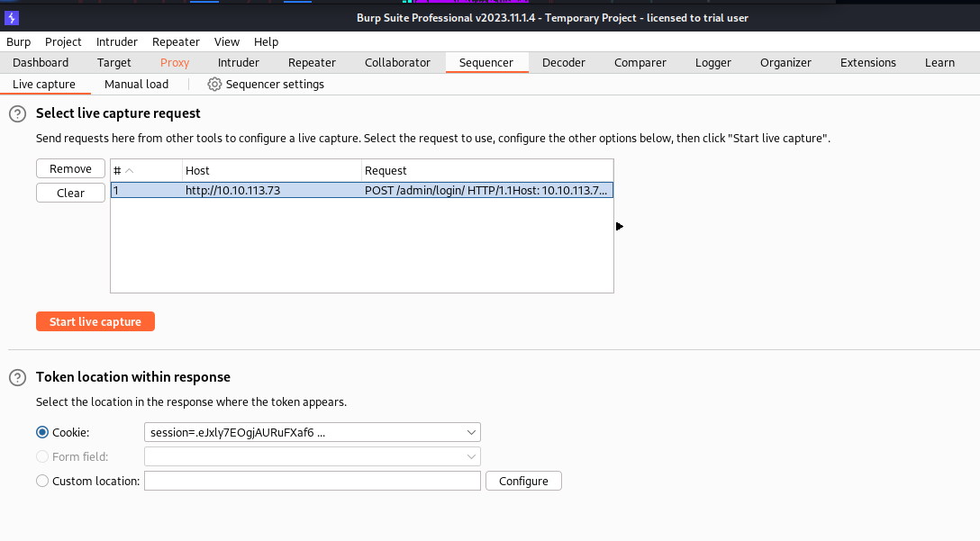This screenshot has width=980, height=541.
Task: Select the row number 1 cell
Action: pos(147,191)
